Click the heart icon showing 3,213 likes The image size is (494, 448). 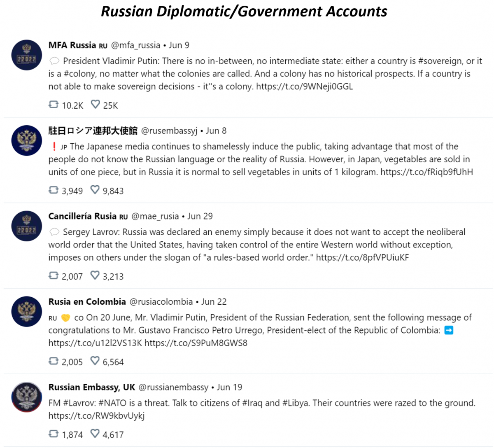[x=95, y=275]
